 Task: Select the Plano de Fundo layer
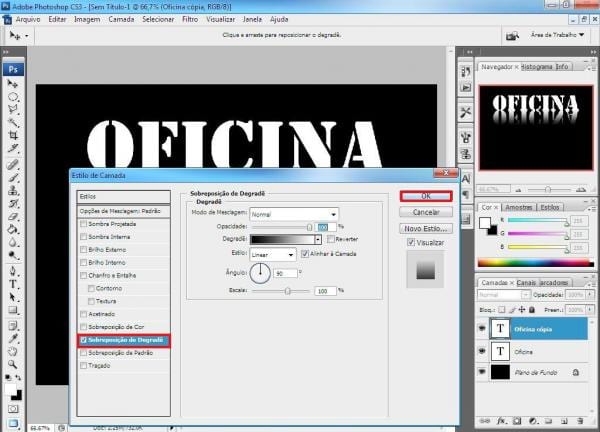[x=538, y=372]
